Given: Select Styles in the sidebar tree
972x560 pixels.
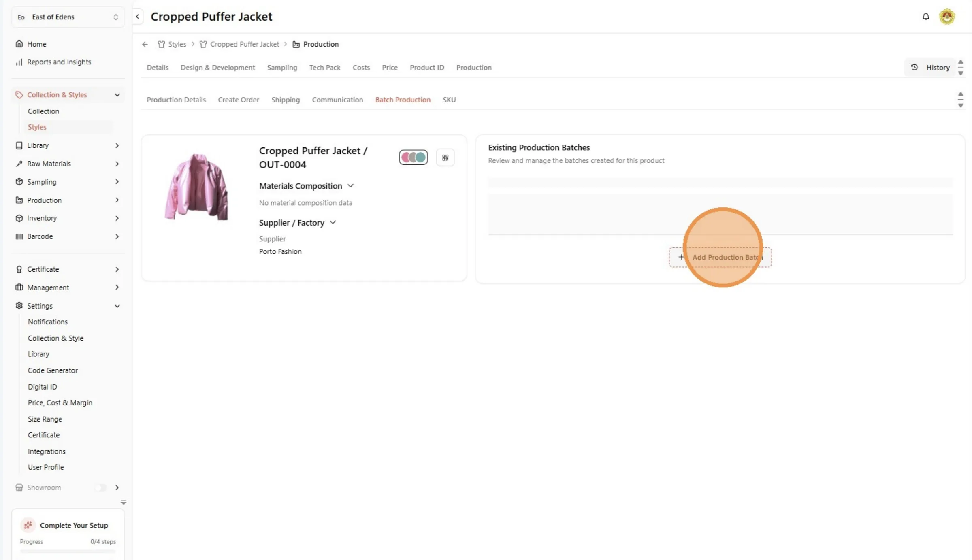Looking at the screenshot, I should (37, 127).
